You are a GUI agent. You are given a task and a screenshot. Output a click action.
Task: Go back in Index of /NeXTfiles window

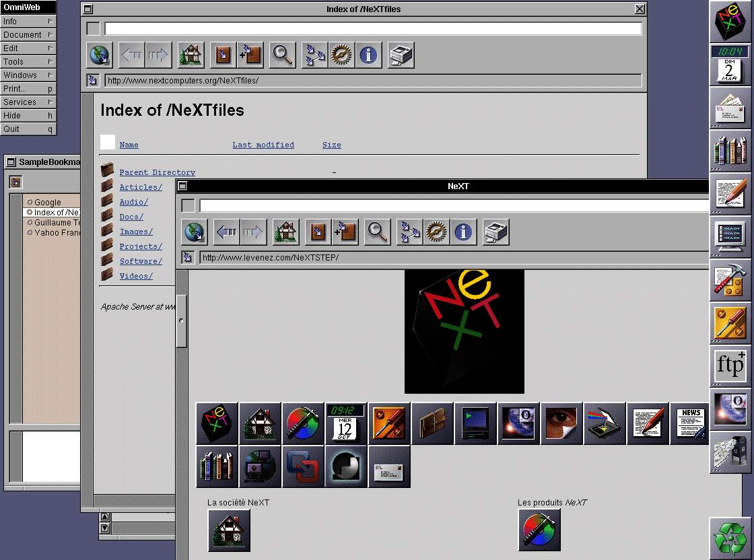pyautogui.click(x=131, y=55)
